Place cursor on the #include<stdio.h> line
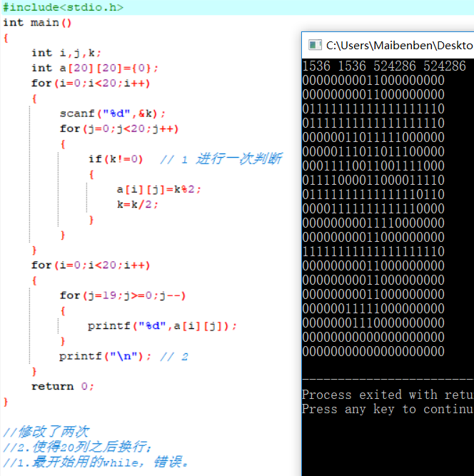 pyautogui.click(x=63, y=7)
